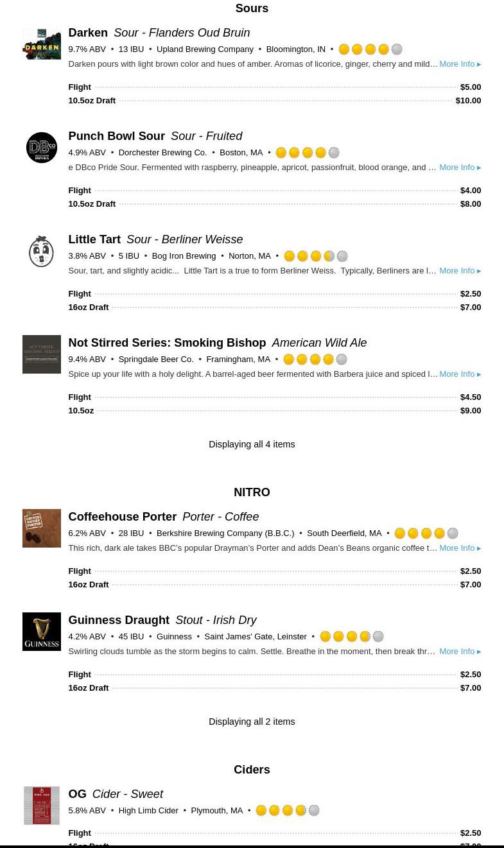
Task: Show More Info for Coffeehouse Porter
Action: [460, 548]
